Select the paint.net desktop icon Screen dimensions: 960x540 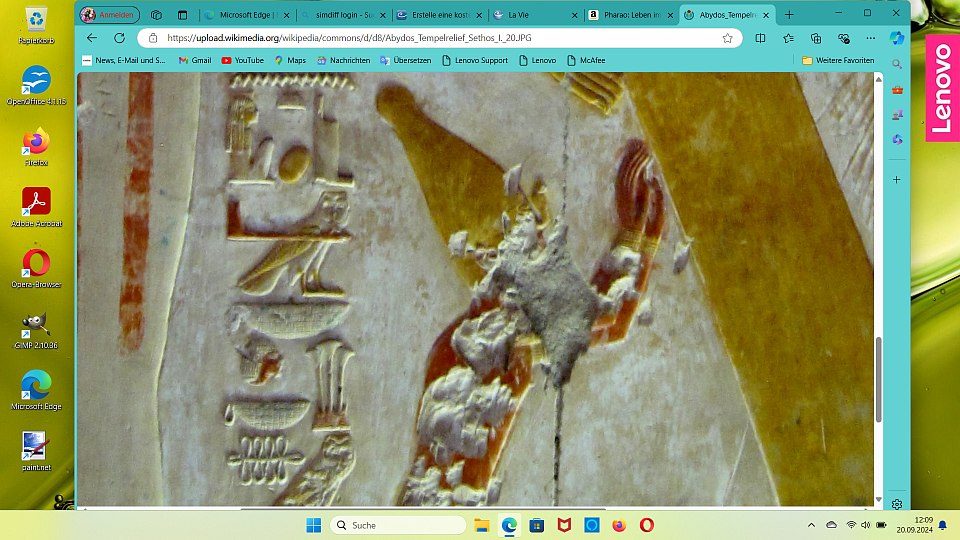37,451
